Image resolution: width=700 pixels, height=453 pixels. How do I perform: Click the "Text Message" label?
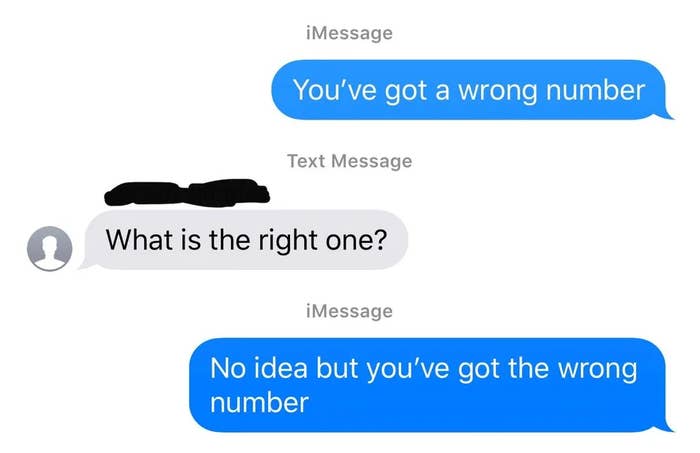point(350,161)
